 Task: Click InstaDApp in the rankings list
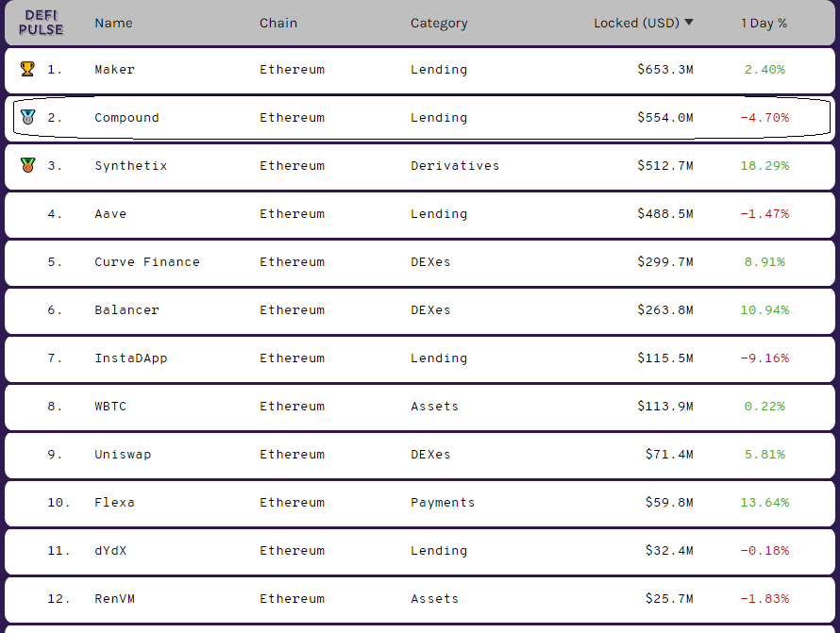click(130, 358)
